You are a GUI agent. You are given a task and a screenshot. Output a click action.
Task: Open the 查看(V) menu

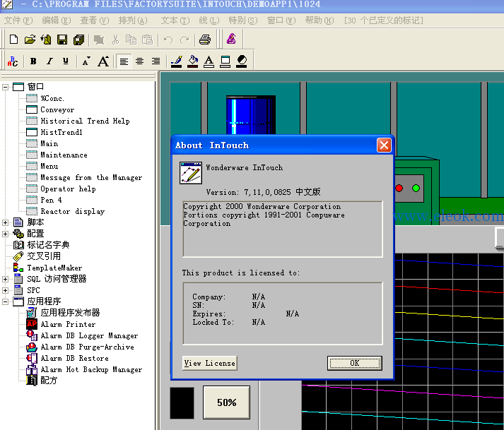click(95, 20)
